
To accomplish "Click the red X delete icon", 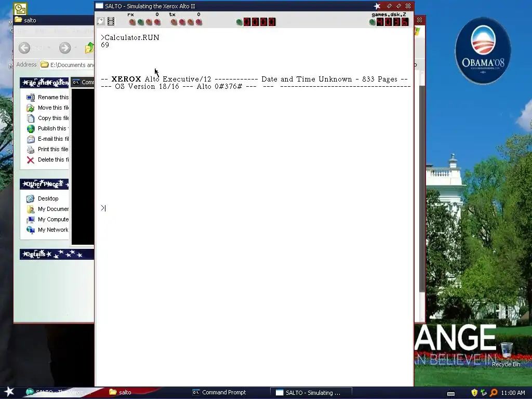I will 31,160.
